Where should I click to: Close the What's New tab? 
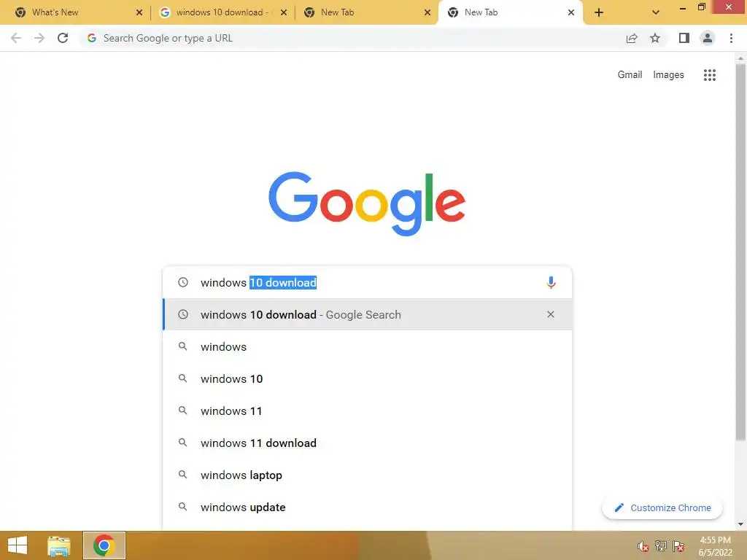point(139,12)
